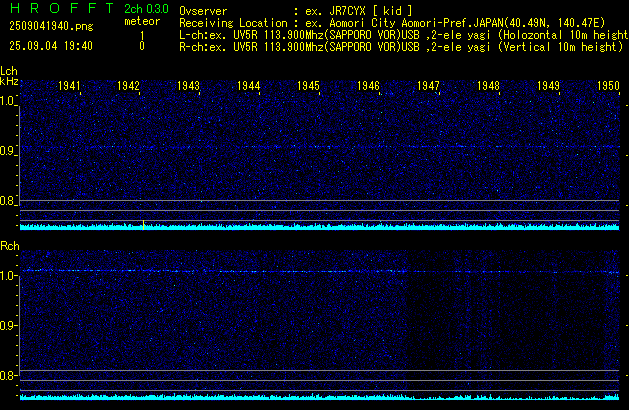Viewport: 629px width, 410px height.
Task: Click the 1950 time marker
Action: point(608,86)
